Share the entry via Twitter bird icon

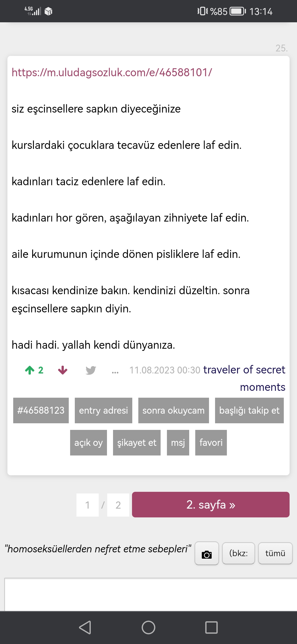(x=91, y=370)
